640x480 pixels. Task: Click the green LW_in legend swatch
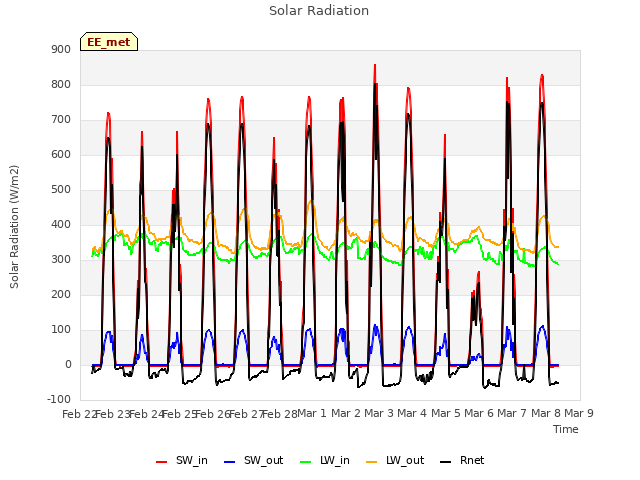click(306, 462)
